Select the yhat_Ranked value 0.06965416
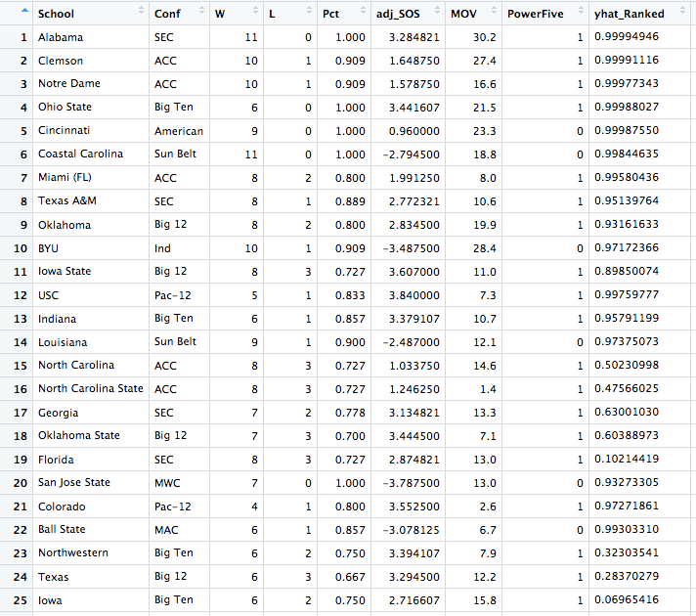Screen dimensions: 696x616 [x=639, y=600]
